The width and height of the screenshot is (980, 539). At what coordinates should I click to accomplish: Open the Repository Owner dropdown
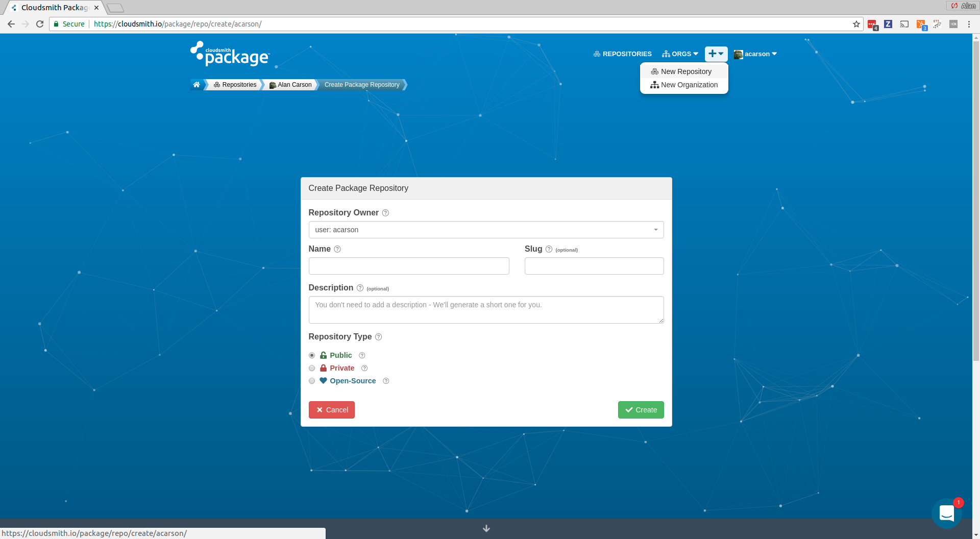[486, 230]
